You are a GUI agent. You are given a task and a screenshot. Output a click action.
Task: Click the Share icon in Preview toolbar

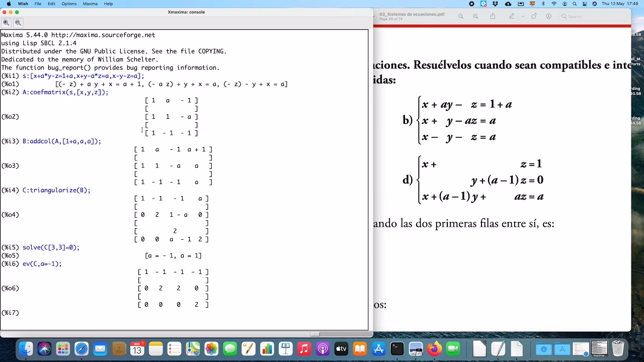click(493, 17)
